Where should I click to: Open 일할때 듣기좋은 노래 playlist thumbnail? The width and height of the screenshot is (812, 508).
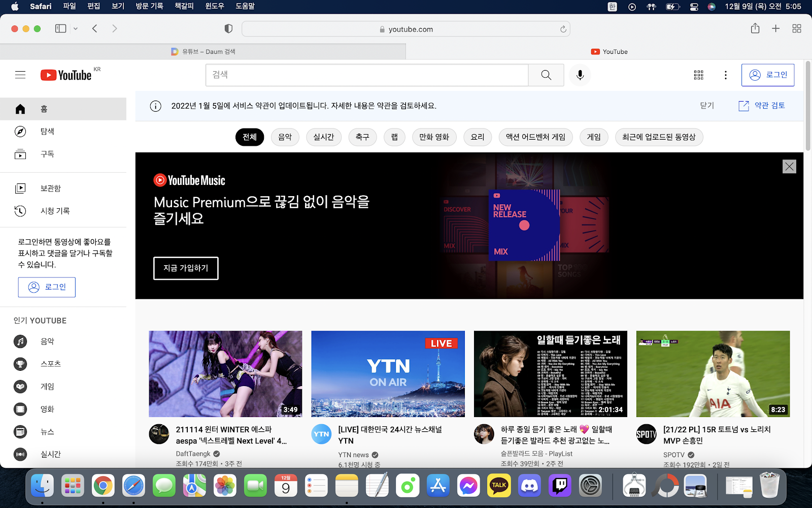[x=551, y=374]
